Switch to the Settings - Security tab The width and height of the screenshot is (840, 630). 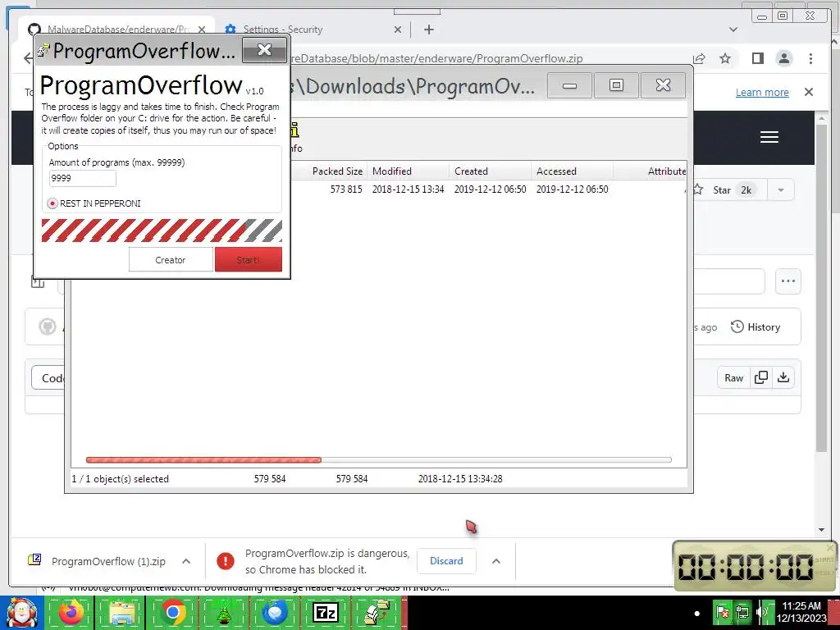(x=313, y=30)
